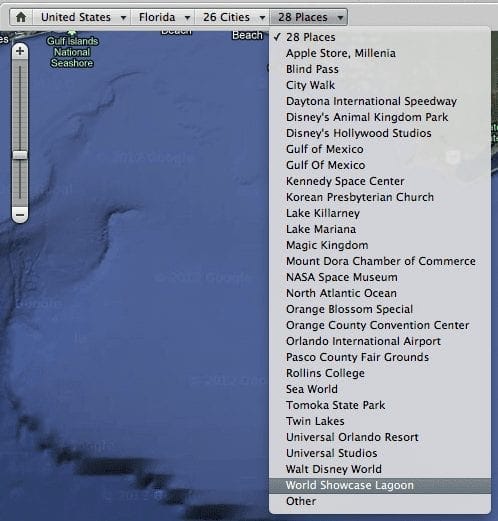The height and width of the screenshot is (521, 498).
Task: Choose Disney's Hollywood Studios
Action: point(380,133)
